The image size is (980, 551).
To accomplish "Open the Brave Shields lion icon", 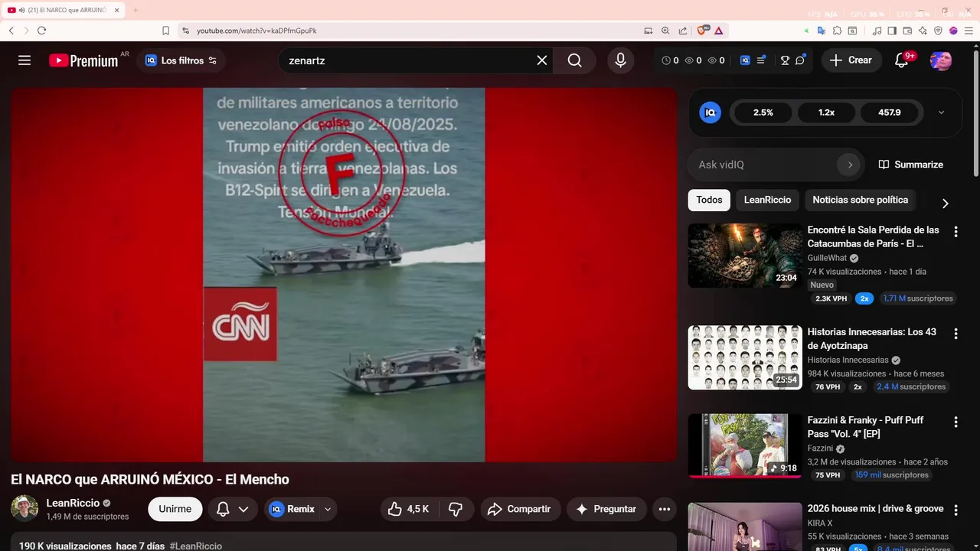I will (702, 31).
